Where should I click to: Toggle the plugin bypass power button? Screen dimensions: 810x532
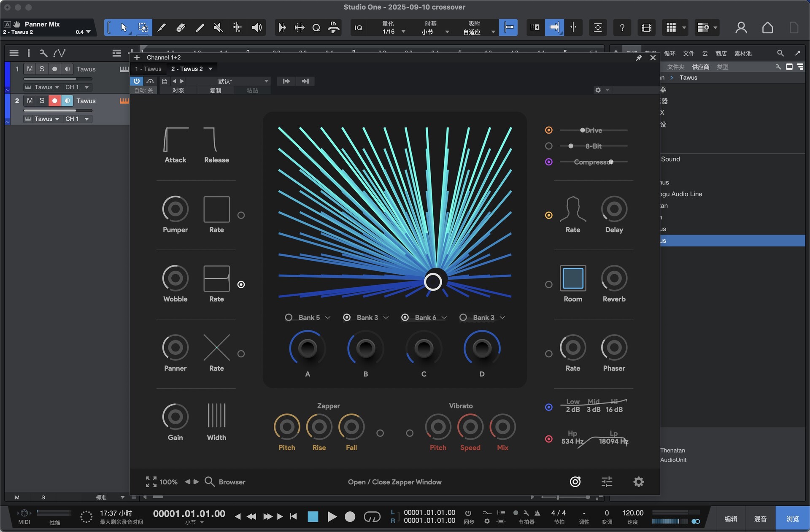137,81
